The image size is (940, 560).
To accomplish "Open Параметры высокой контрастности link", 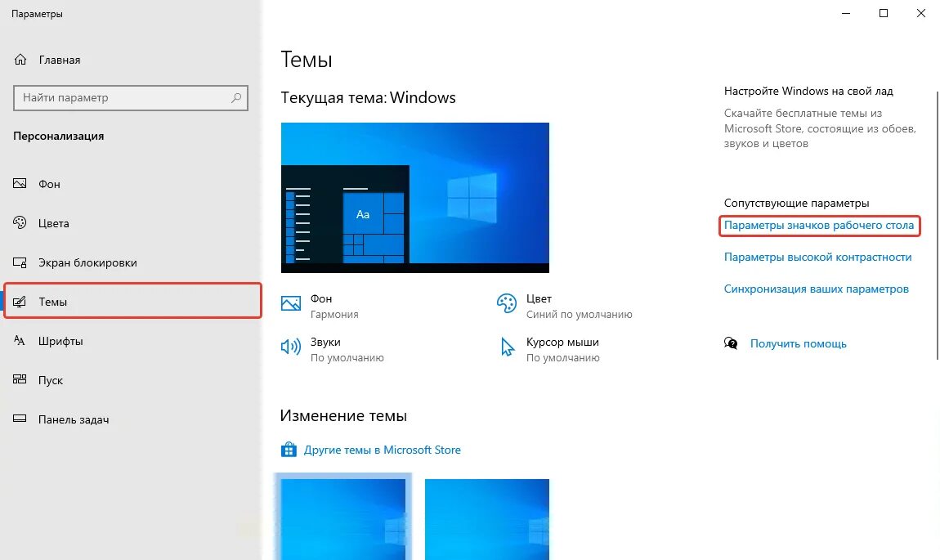I will [817, 258].
